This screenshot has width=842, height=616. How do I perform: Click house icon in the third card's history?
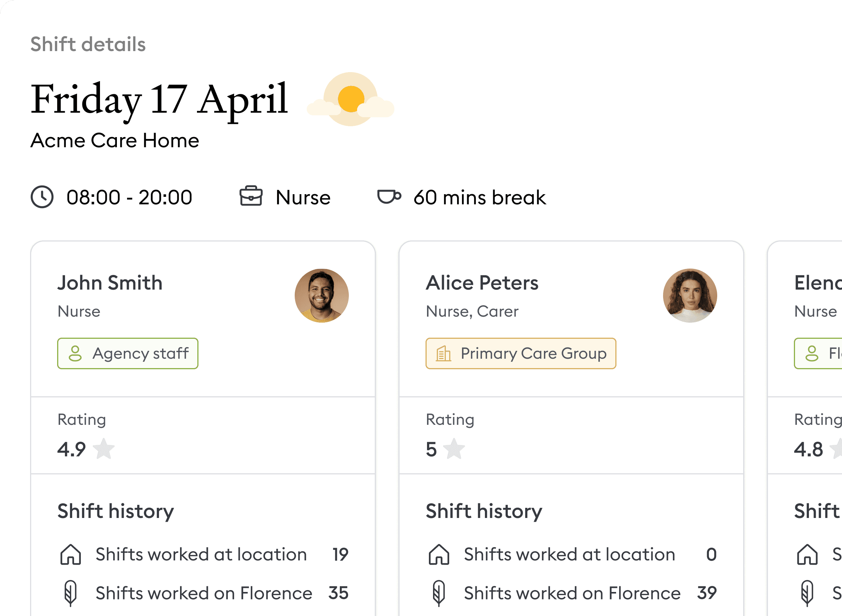pyautogui.click(x=807, y=554)
